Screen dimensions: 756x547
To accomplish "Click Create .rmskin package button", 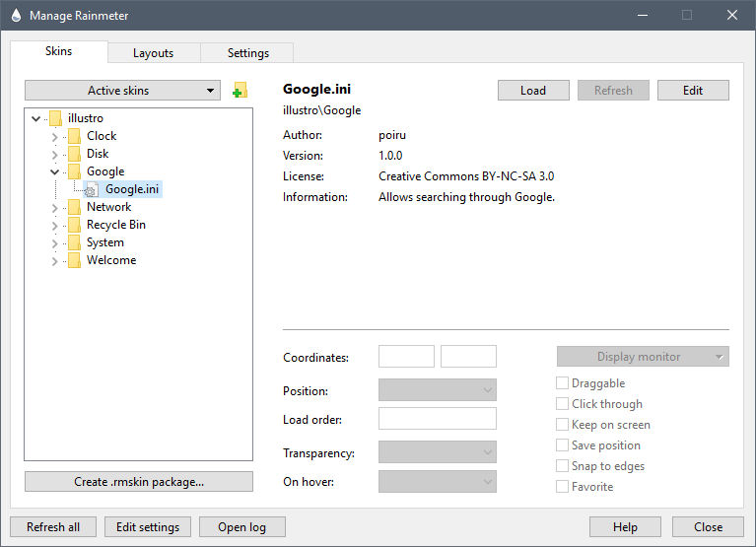I will 139,481.
